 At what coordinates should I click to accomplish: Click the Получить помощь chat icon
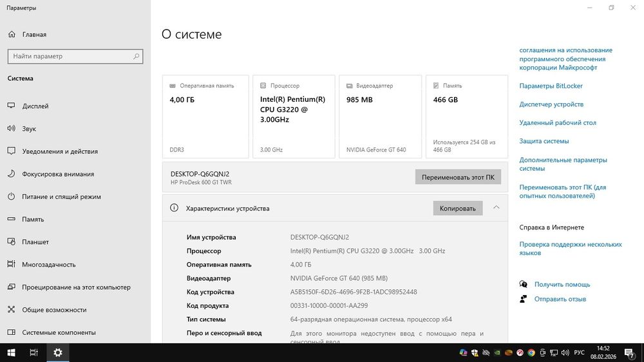(x=523, y=284)
